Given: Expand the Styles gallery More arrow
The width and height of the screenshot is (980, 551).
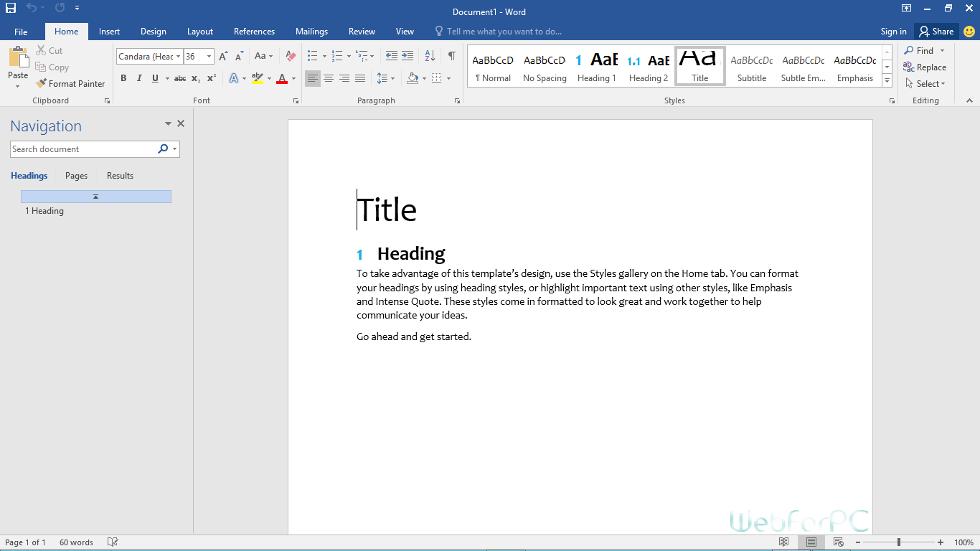Looking at the screenshot, I should pyautogui.click(x=887, y=81).
